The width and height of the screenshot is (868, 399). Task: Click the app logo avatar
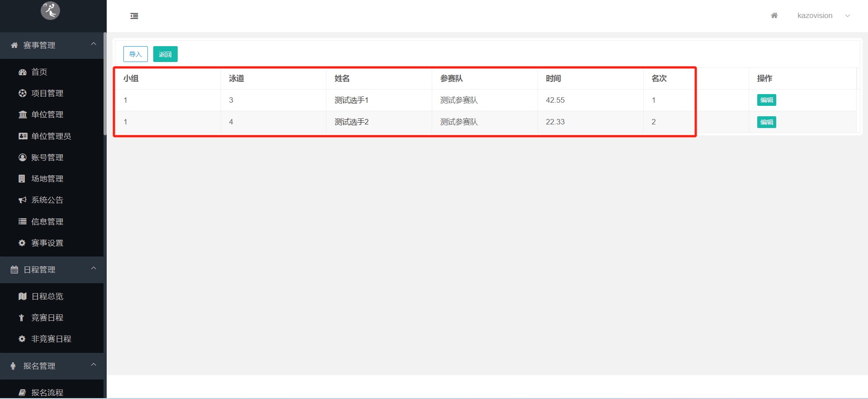pos(50,10)
